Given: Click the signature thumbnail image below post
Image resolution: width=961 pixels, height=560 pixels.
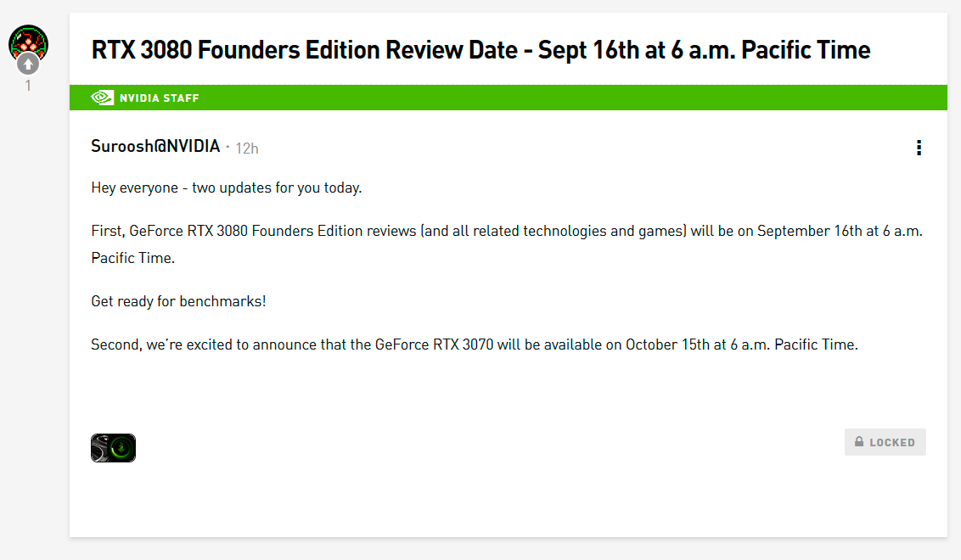Looking at the screenshot, I should tap(113, 447).
